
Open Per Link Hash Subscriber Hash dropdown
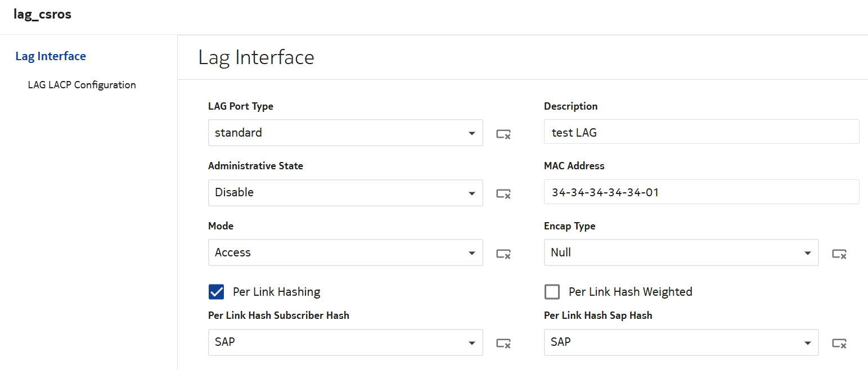[x=471, y=342]
